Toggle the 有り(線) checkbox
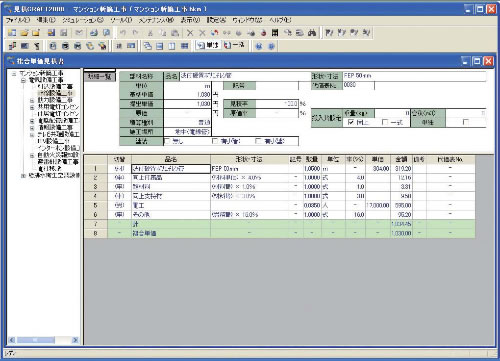Viewport: 500px width, 361px height. coord(258,141)
